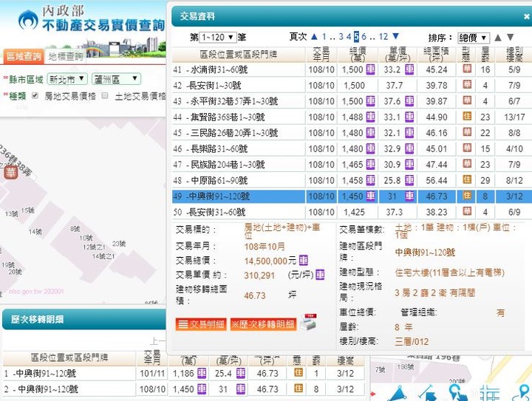
Task: Select row 48 中原路61~90號
Action: tap(352, 180)
